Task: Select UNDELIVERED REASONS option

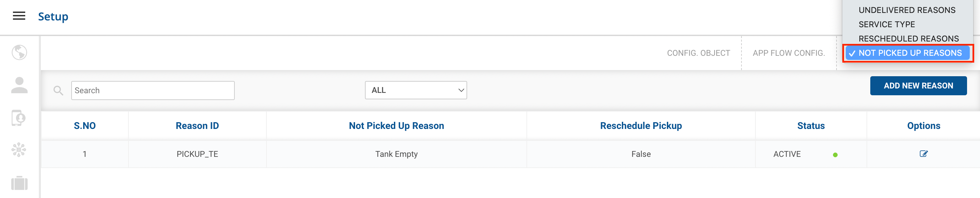Action: click(x=907, y=10)
